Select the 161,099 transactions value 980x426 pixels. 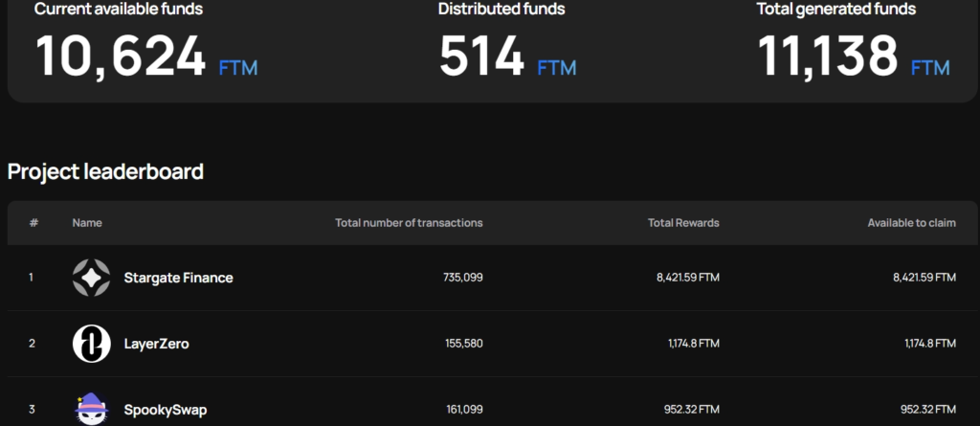[x=464, y=410]
